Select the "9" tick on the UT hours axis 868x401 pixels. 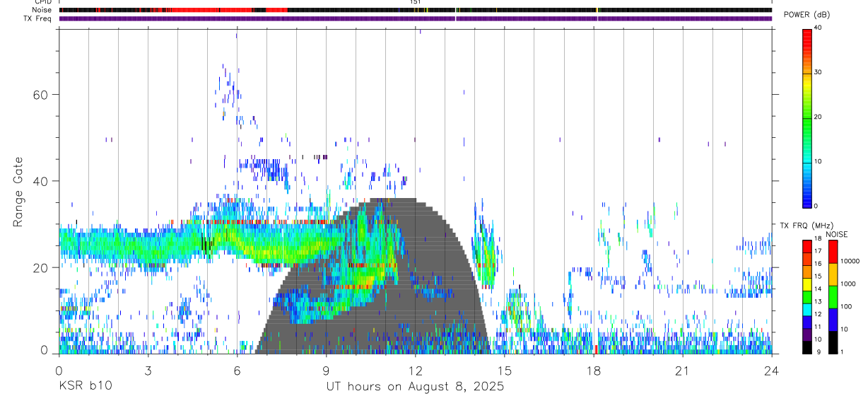(x=326, y=371)
